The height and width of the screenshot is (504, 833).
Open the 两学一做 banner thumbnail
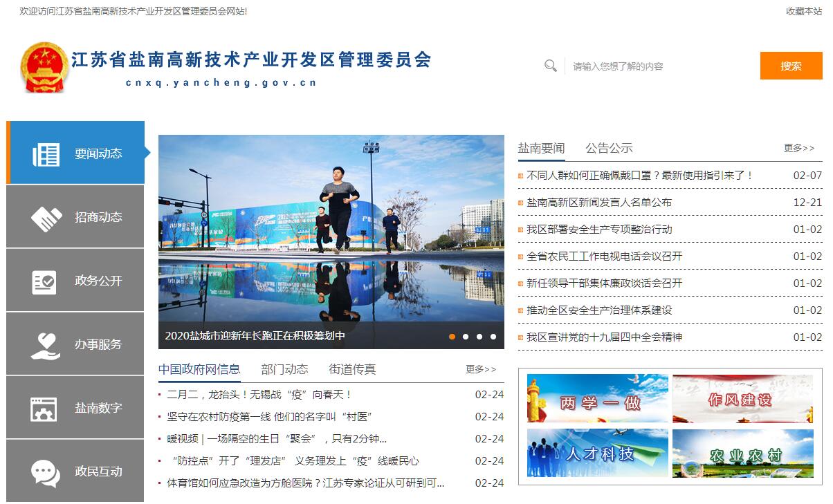598,399
